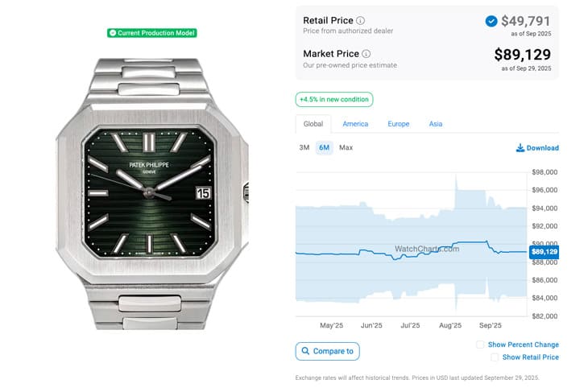588x388 pixels.
Task: Enable Show Percent Change checkbox
Action: (x=481, y=345)
